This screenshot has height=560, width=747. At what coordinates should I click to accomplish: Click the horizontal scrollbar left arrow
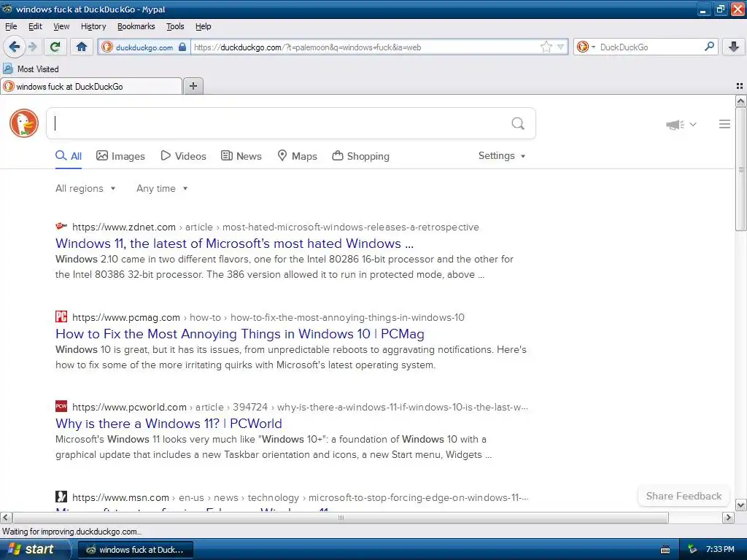click(6, 518)
